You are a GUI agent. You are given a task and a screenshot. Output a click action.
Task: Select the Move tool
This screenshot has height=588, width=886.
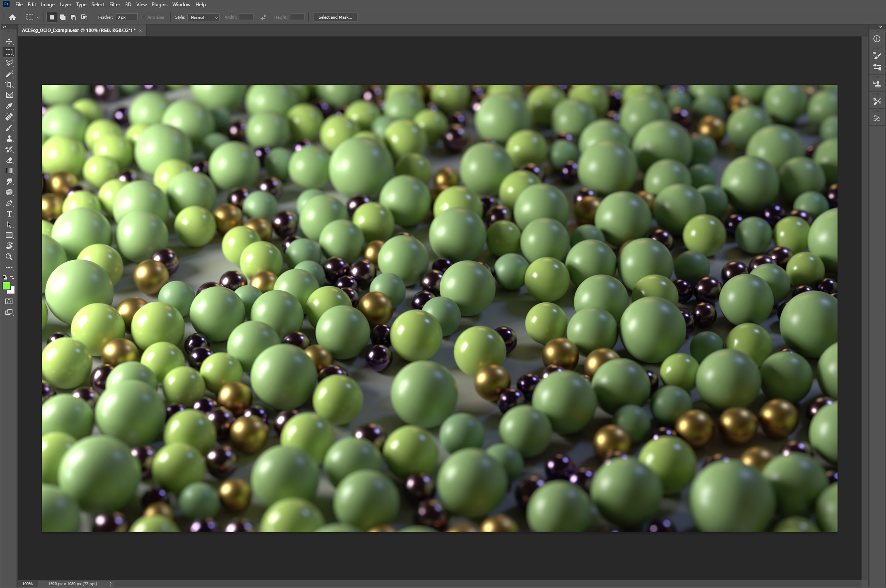tap(9, 41)
